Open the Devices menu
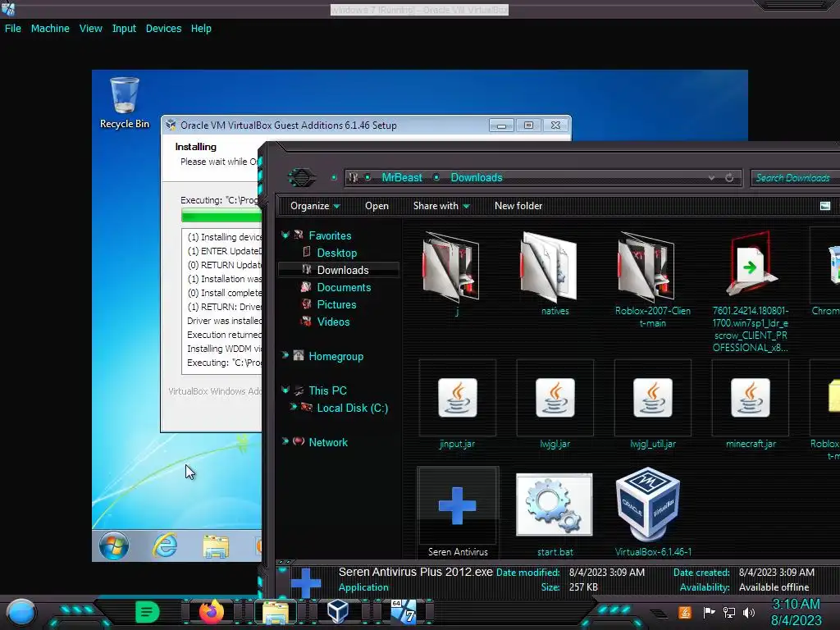 pyautogui.click(x=163, y=29)
